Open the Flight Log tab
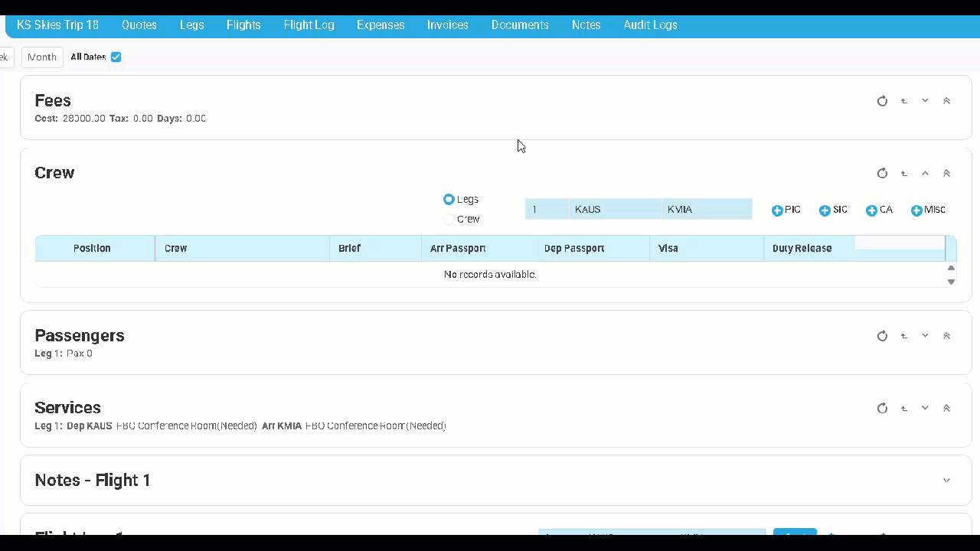This screenshot has width=980, height=551. tap(309, 25)
